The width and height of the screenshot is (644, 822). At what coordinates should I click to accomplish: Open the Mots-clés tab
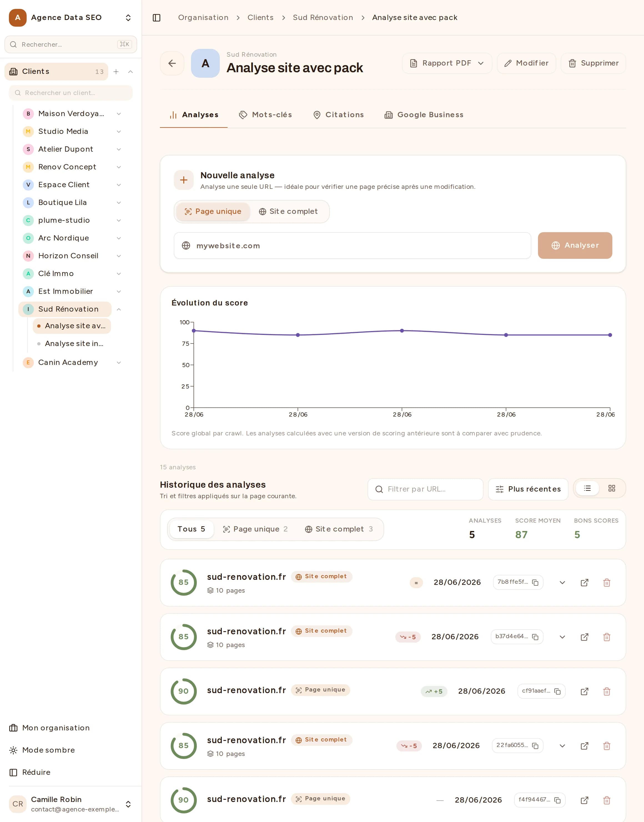pyautogui.click(x=265, y=115)
